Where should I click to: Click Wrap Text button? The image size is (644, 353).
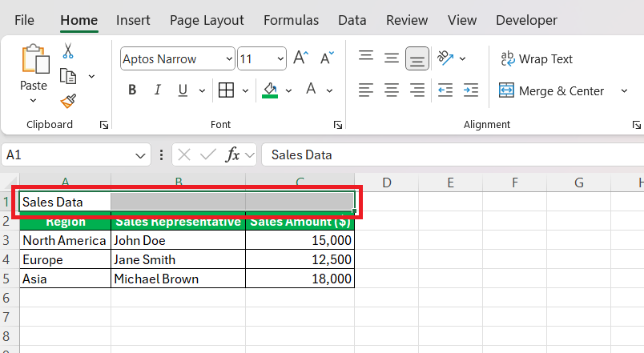(x=537, y=58)
